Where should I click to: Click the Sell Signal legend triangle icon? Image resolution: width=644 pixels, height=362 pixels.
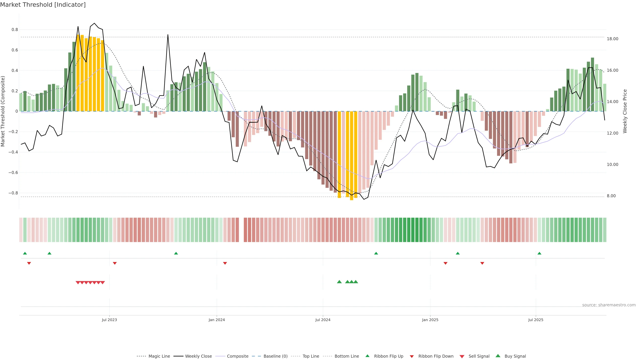coord(462,356)
